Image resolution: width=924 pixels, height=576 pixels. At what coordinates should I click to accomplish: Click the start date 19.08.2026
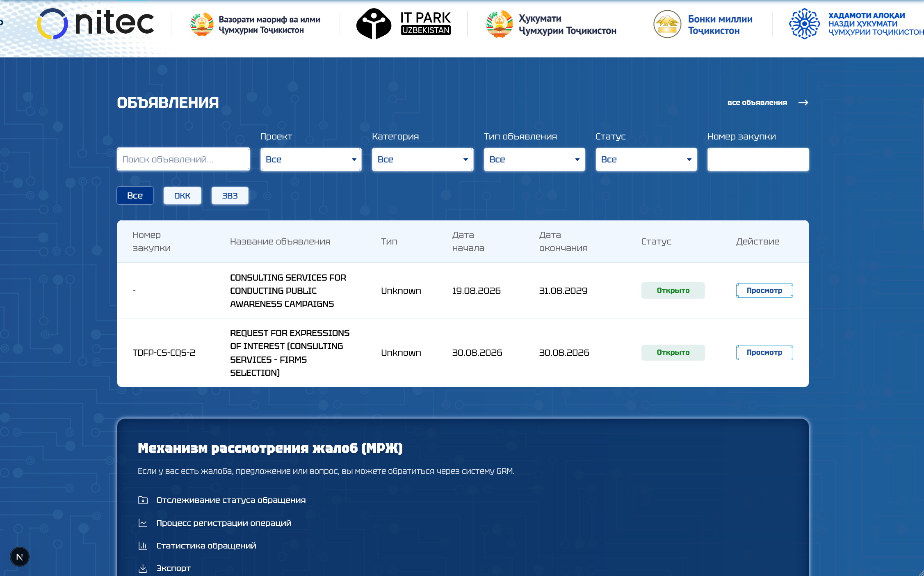(x=476, y=291)
